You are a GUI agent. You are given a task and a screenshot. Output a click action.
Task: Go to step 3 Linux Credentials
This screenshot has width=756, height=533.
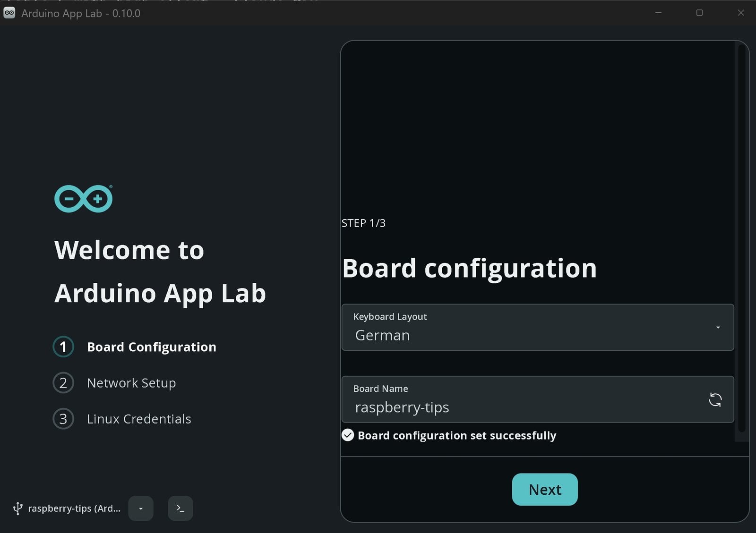point(122,419)
